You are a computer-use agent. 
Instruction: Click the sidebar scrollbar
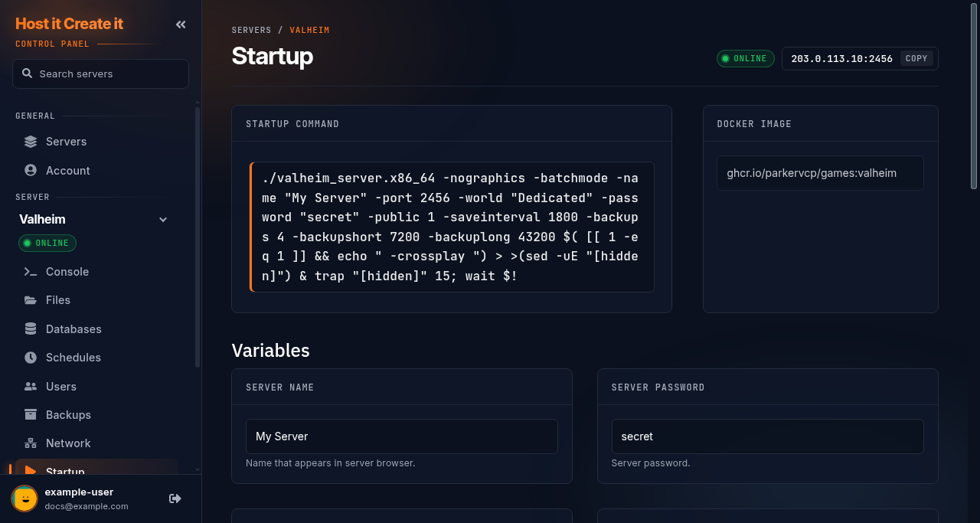pyautogui.click(x=198, y=237)
